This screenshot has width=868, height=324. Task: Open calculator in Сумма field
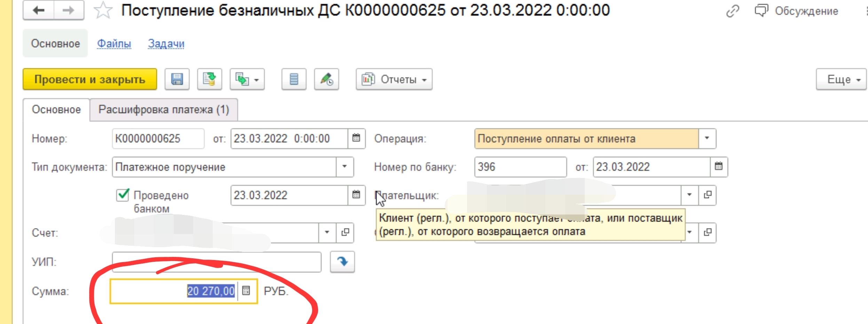246,291
